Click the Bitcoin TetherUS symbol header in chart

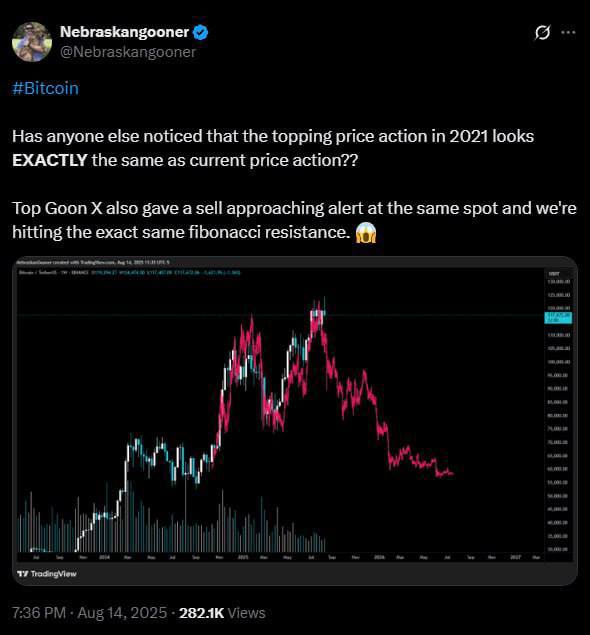tap(53, 273)
